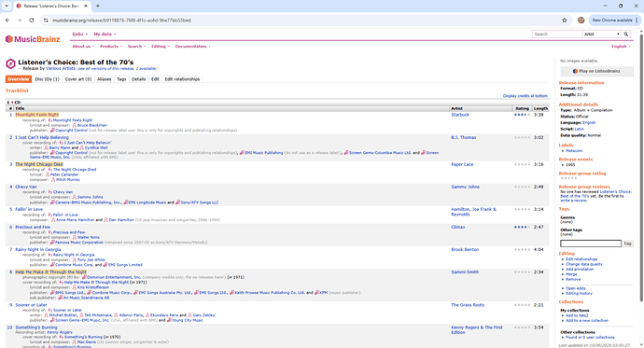Switch to the Cover art tab
Image resolution: width=644 pixels, height=348 pixels.
78,79
